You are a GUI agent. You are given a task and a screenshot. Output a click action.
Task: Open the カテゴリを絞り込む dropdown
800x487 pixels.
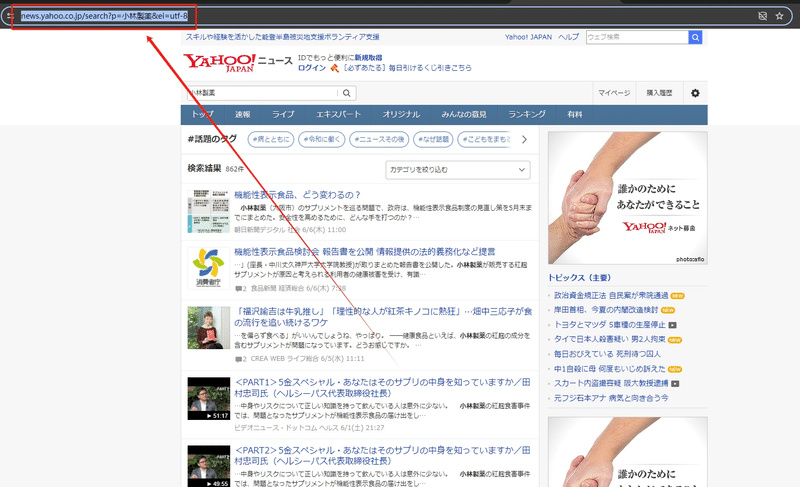pyautogui.click(x=458, y=170)
